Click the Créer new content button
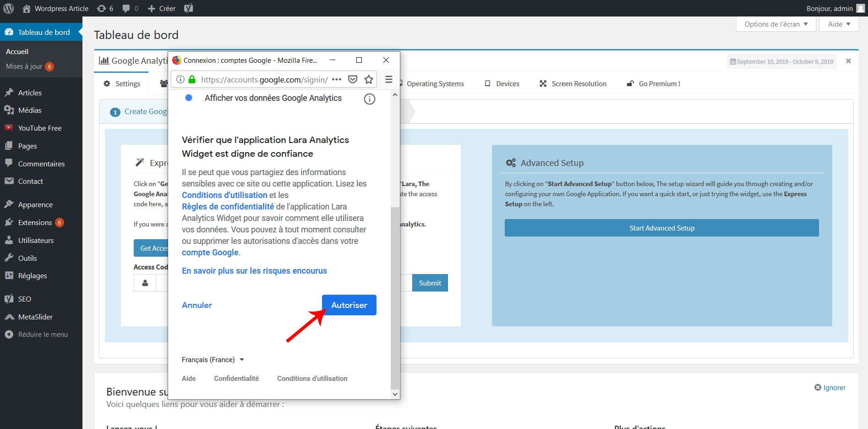The image size is (868, 429). click(x=162, y=8)
